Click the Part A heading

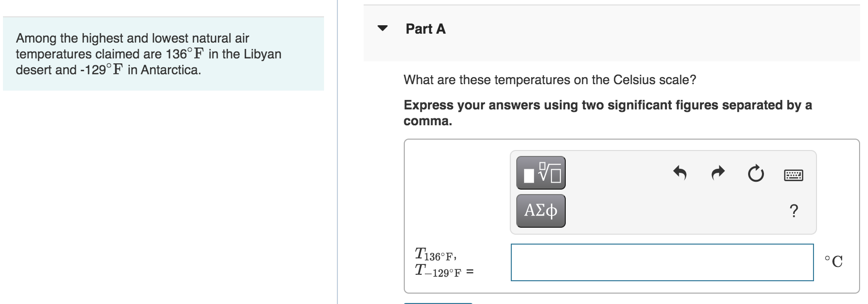click(x=425, y=29)
